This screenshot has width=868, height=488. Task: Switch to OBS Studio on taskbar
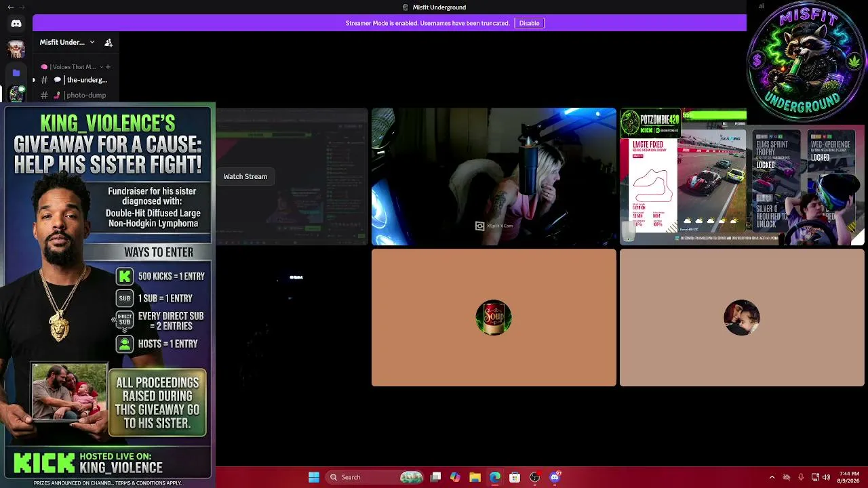click(534, 477)
